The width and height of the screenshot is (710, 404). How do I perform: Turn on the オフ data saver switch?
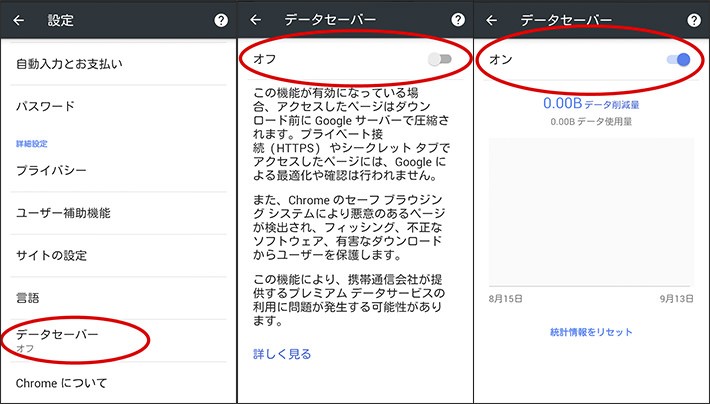point(440,59)
